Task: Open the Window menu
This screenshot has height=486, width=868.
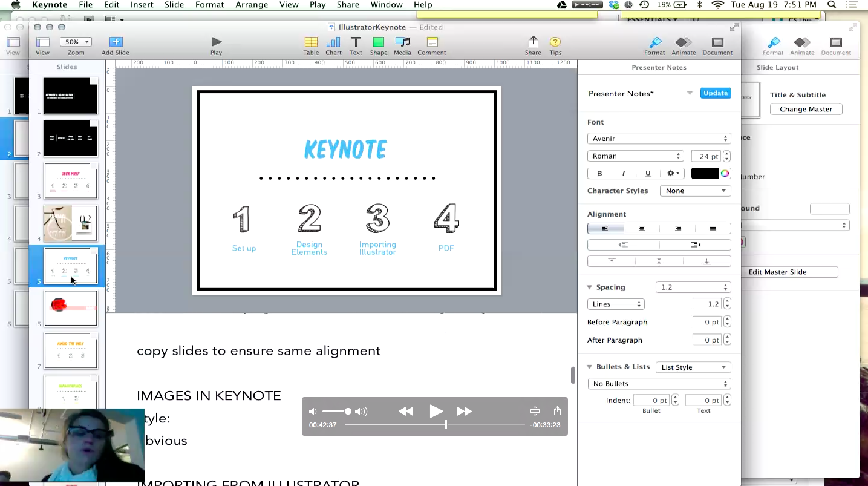Action: click(x=387, y=5)
